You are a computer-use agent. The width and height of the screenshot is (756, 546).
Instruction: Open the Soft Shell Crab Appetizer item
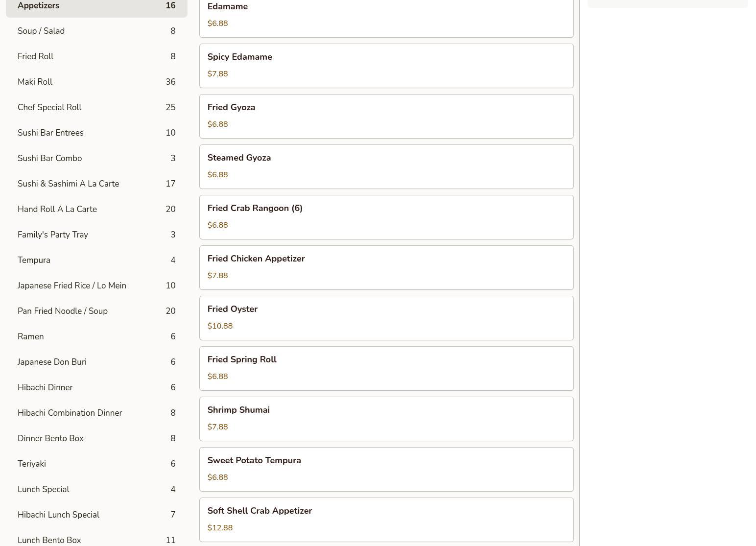(386, 520)
